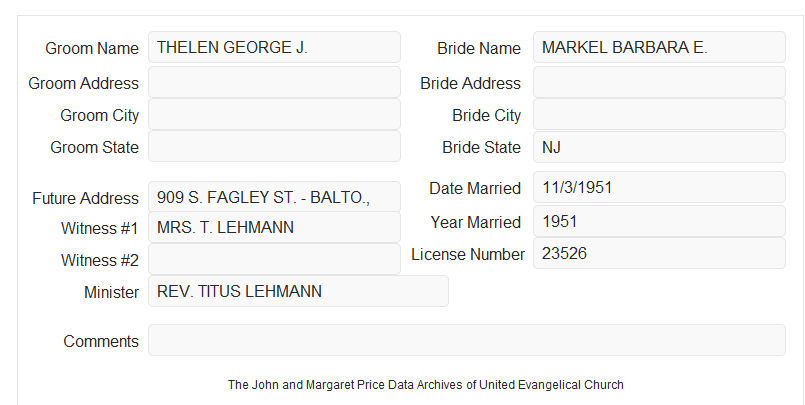Click the Groom Name label
The width and height of the screenshot is (805, 405).
point(92,48)
